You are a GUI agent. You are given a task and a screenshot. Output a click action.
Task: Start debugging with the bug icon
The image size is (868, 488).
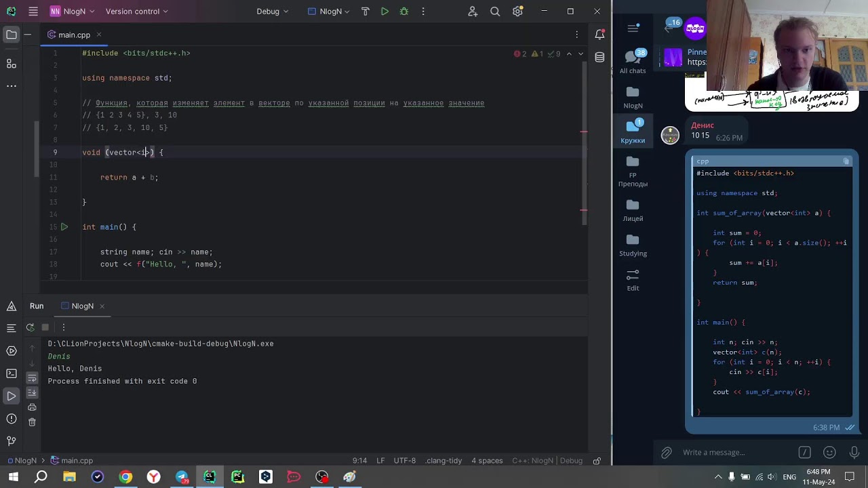[404, 12]
